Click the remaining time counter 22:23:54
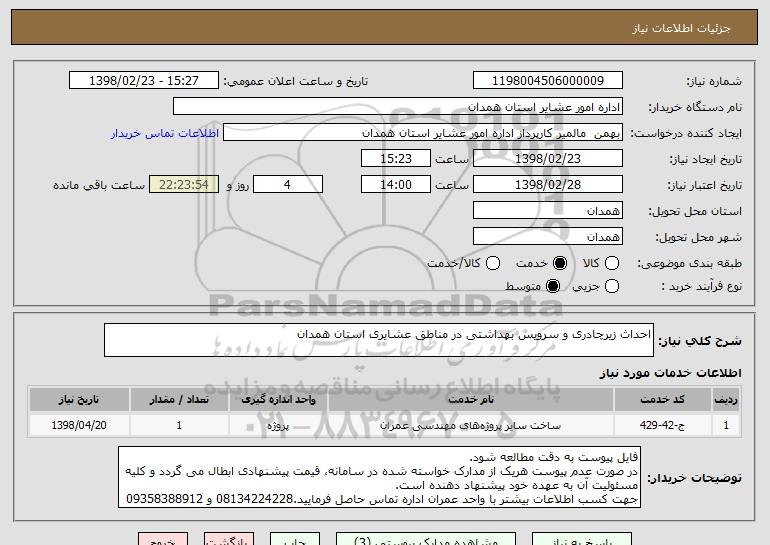 coord(184,185)
